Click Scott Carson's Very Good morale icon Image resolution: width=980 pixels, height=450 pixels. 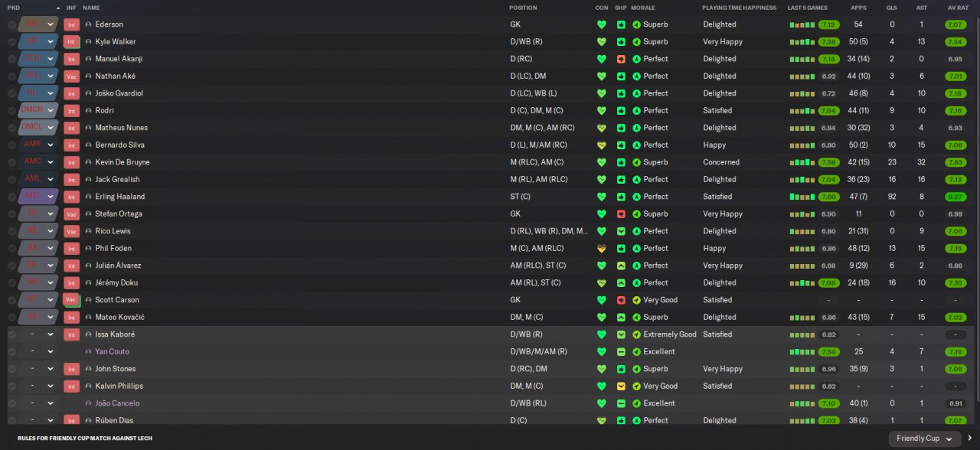636,300
